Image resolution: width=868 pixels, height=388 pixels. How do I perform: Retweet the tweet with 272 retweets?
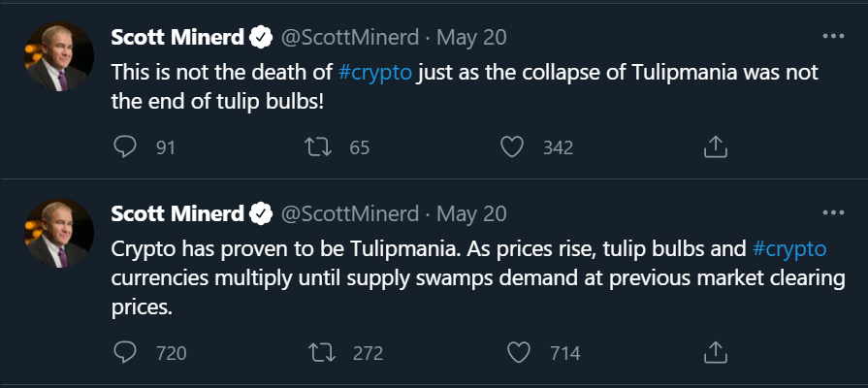click(317, 352)
